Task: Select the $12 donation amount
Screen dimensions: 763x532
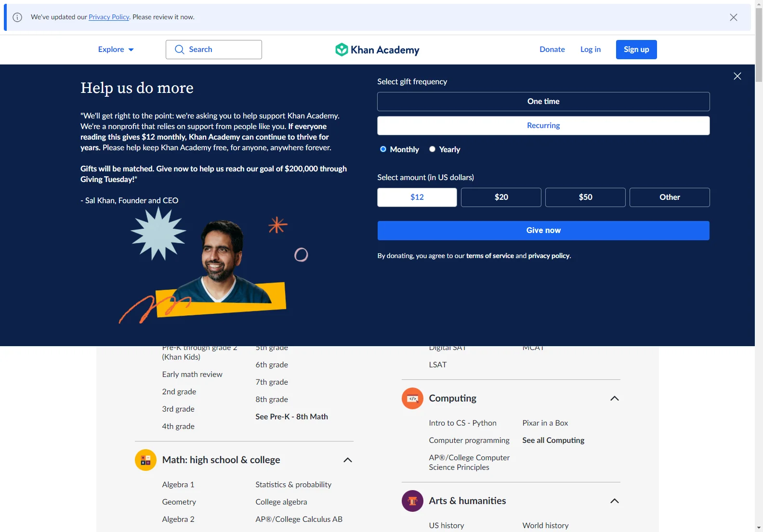Action: coord(417,197)
